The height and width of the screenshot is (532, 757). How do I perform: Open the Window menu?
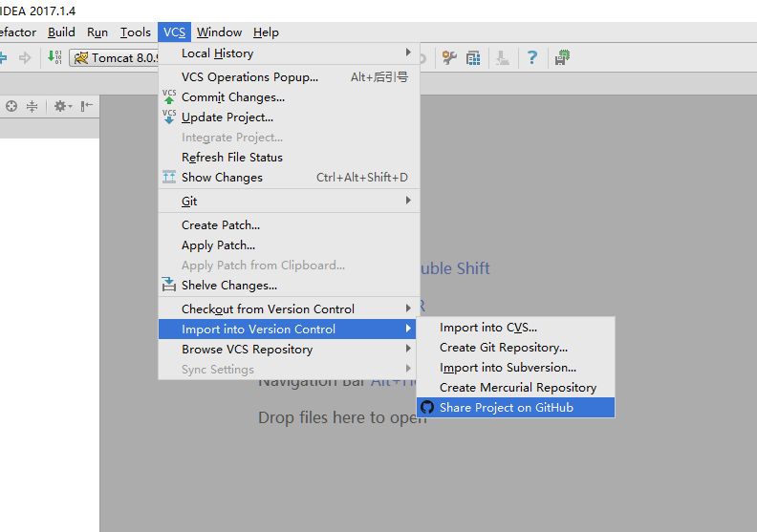219,32
